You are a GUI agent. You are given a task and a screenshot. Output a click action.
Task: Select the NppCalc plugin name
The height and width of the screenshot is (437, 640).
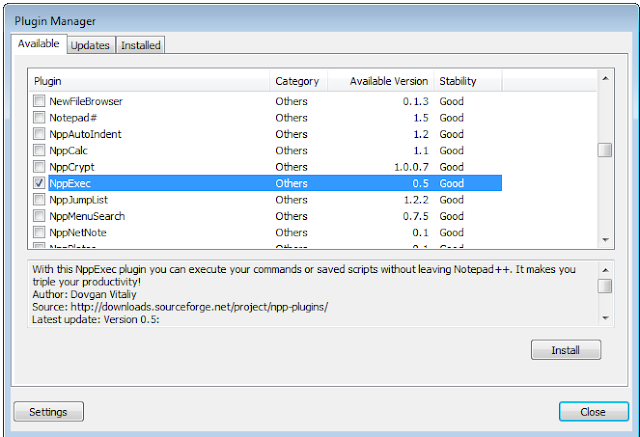click(69, 150)
